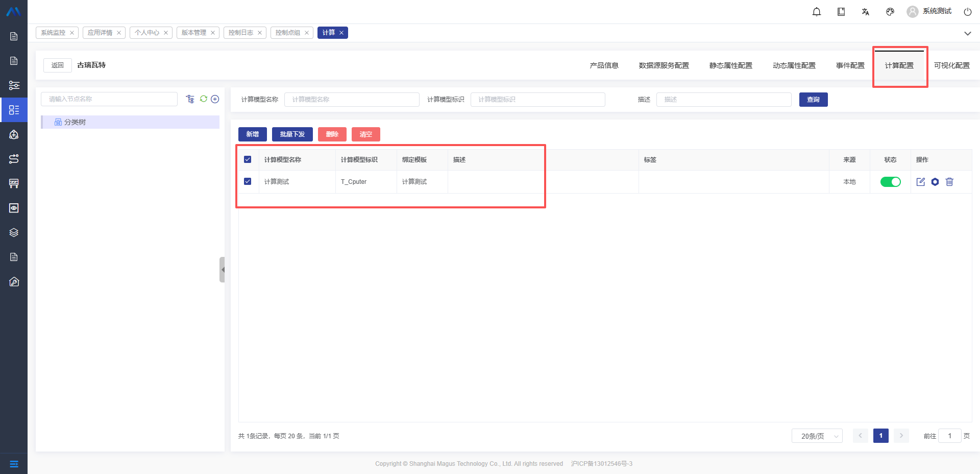
Task: Click the green refresh icon above tree
Action: tap(204, 99)
